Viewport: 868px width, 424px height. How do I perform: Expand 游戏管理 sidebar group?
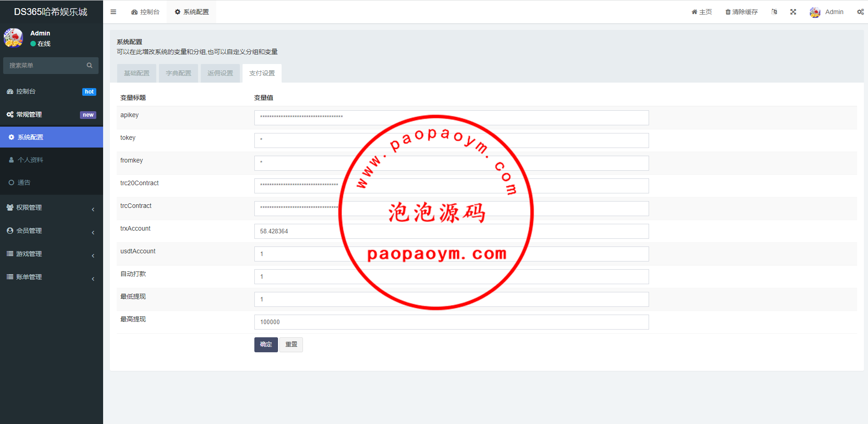tap(51, 254)
